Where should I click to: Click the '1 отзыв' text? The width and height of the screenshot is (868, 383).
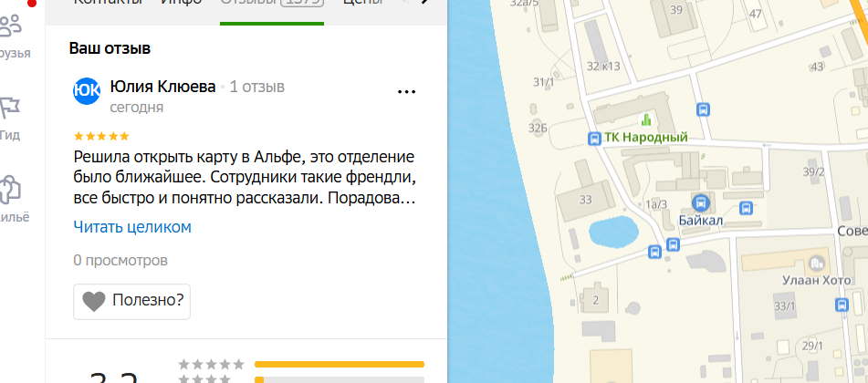tap(256, 87)
